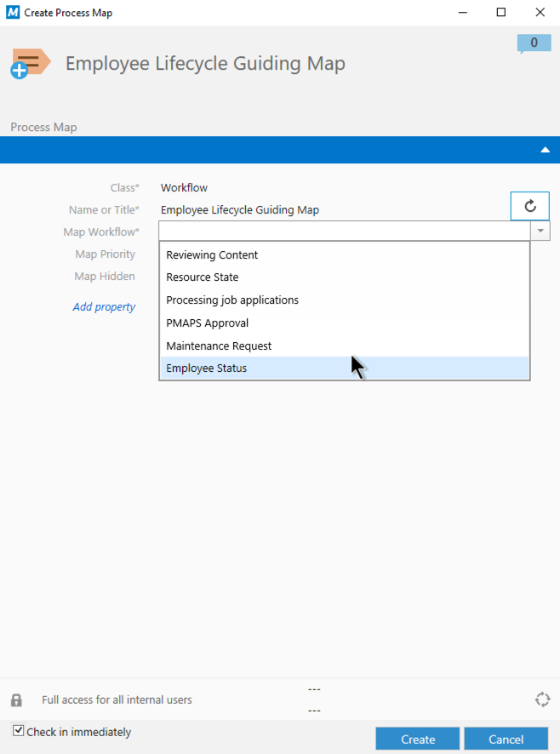This screenshot has height=754, width=560.
Task: Click the Map Priority label
Action: tap(105, 254)
